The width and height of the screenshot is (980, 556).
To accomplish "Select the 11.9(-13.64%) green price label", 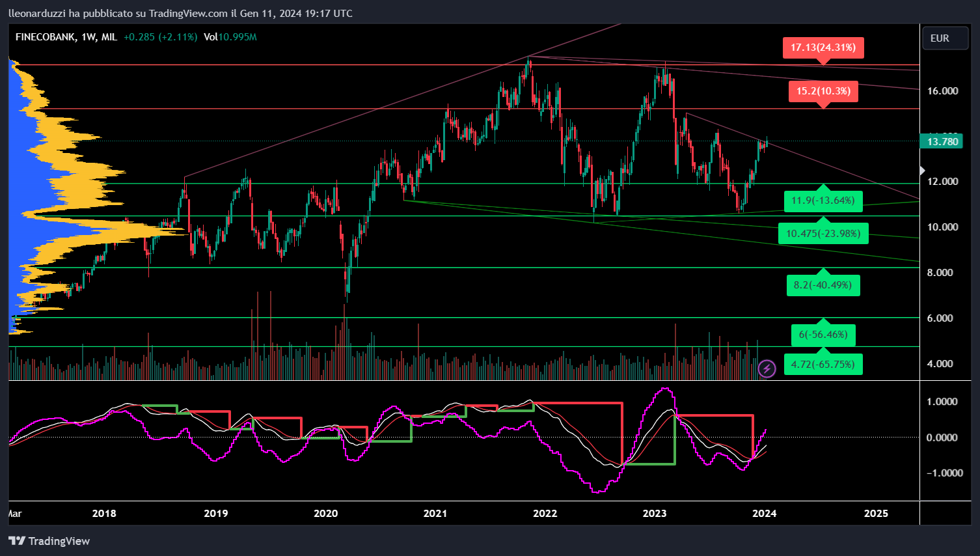I will [x=823, y=201].
